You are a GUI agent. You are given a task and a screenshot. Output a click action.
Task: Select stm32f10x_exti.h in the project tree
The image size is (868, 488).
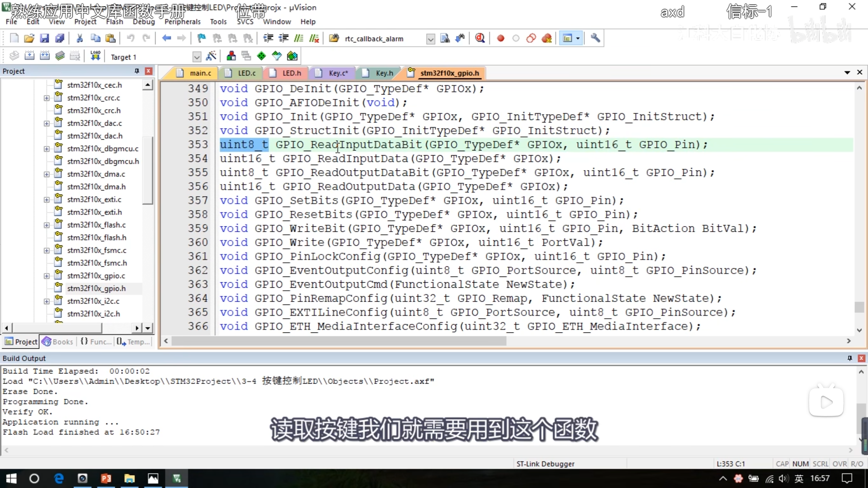point(94,212)
